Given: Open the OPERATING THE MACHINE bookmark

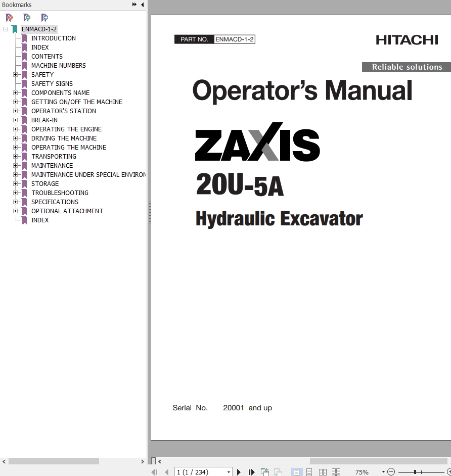Looking at the screenshot, I should click(x=69, y=148).
